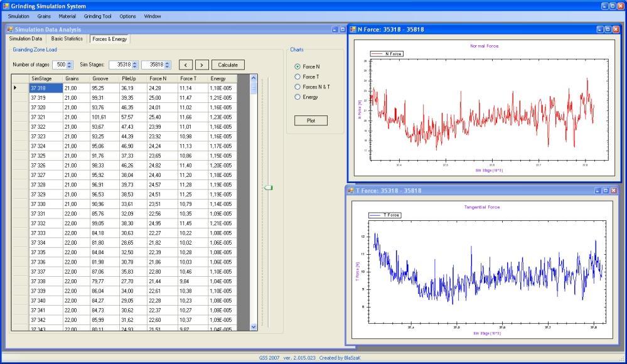Click the vertical slider handle beside the table
The image size is (627, 364).
[x=269, y=188]
